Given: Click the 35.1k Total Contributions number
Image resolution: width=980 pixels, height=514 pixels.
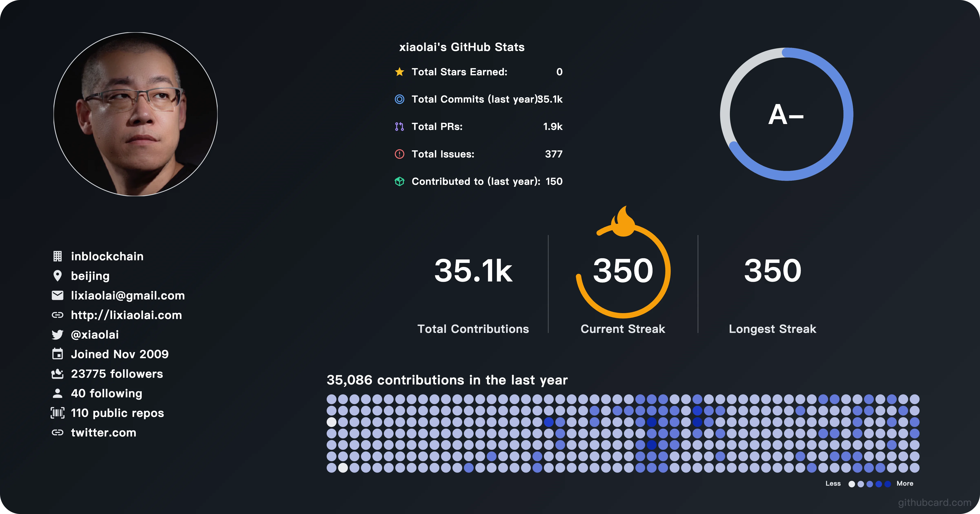Looking at the screenshot, I should pyautogui.click(x=473, y=271).
